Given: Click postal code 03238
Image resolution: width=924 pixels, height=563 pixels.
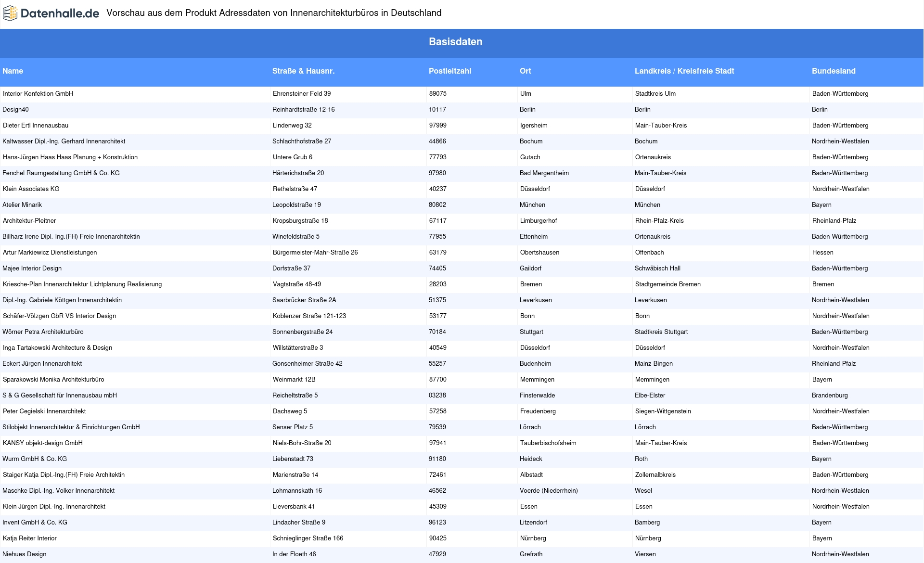Looking at the screenshot, I should 437,396.
